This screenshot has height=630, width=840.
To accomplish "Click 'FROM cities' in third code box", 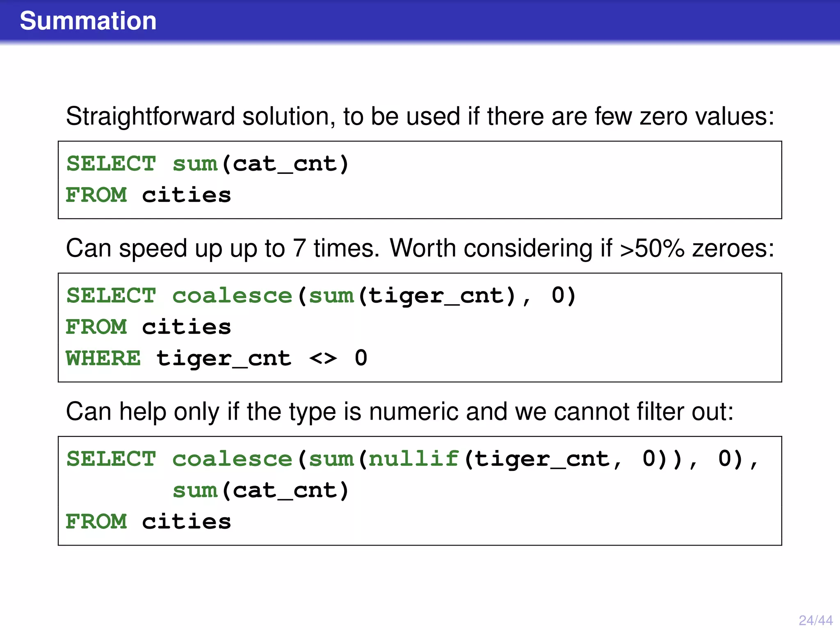I will [148, 522].
